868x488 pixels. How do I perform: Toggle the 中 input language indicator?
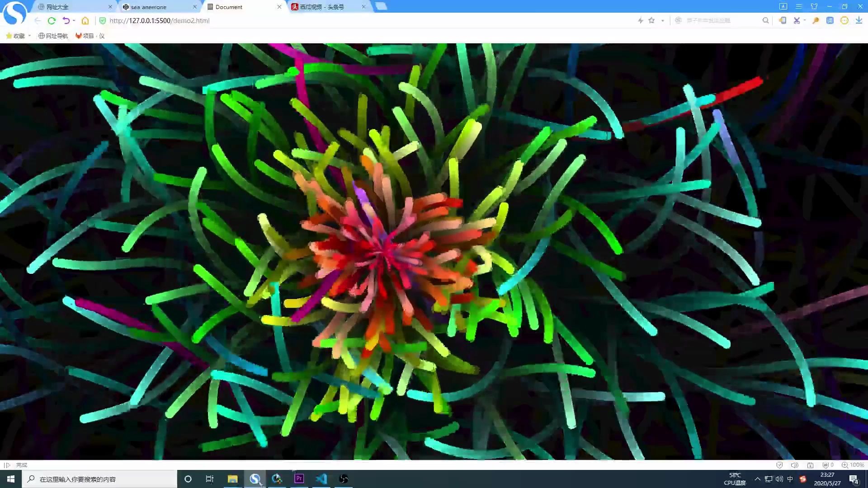pyautogui.click(x=790, y=479)
